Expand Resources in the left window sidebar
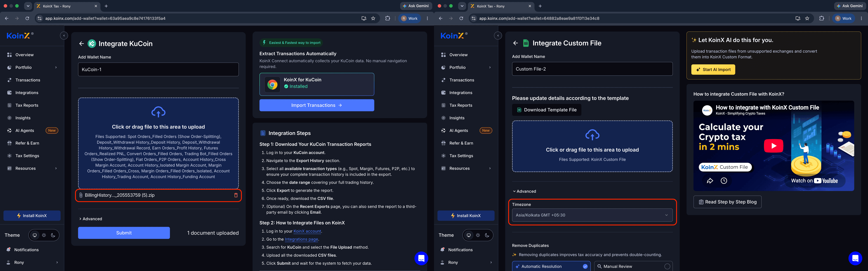The width and height of the screenshot is (868, 271). [32, 168]
